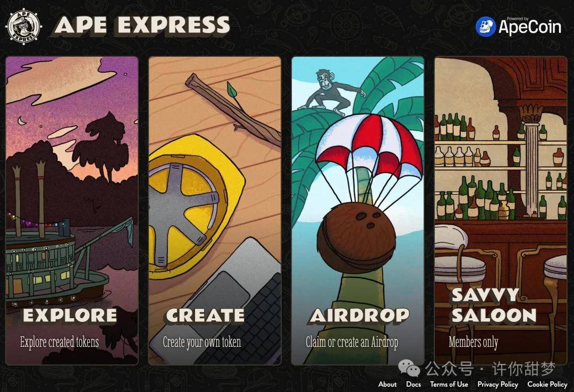Open the Savvy Saloon members card
The height and width of the screenshot is (392, 574).
click(501, 210)
